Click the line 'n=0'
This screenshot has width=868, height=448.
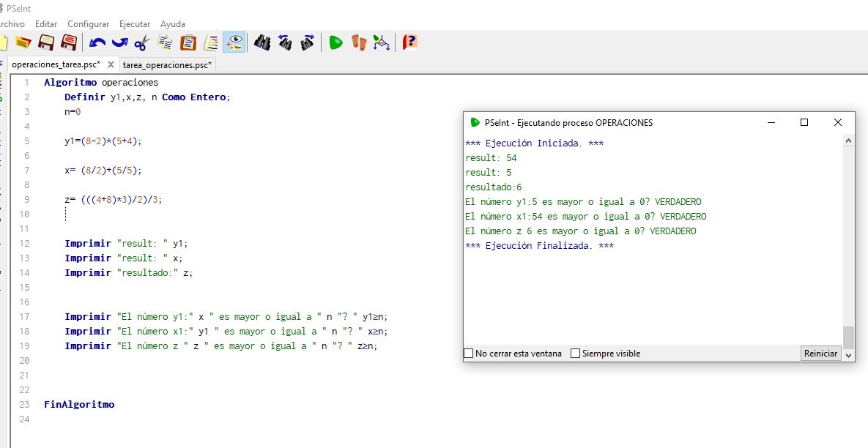(x=73, y=112)
